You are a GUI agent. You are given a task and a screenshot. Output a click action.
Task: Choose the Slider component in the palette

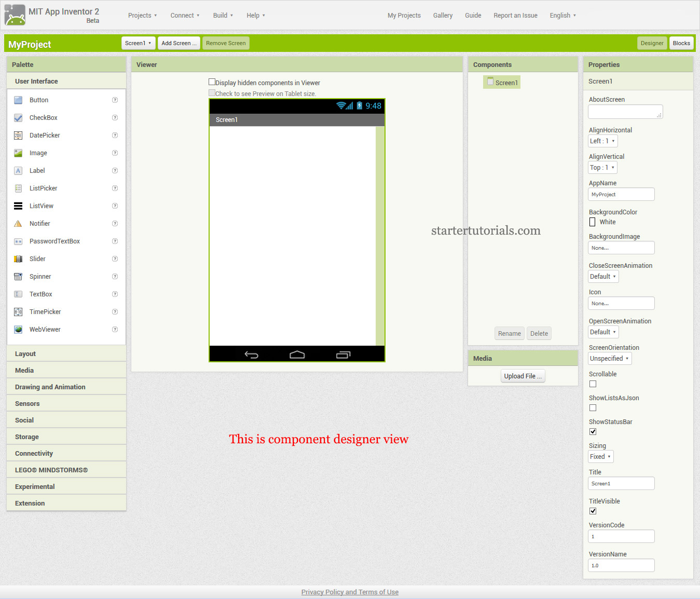(x=37, y=258)
